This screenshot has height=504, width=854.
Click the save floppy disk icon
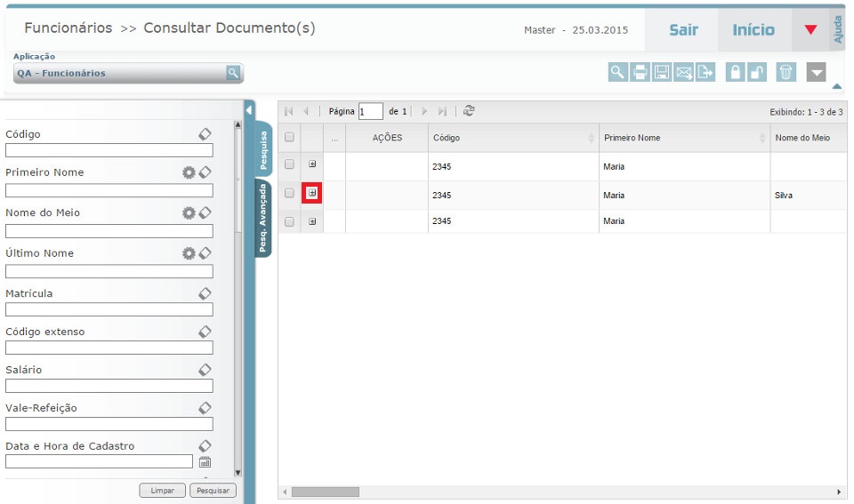pyautogui.click(x=662, y=73)
